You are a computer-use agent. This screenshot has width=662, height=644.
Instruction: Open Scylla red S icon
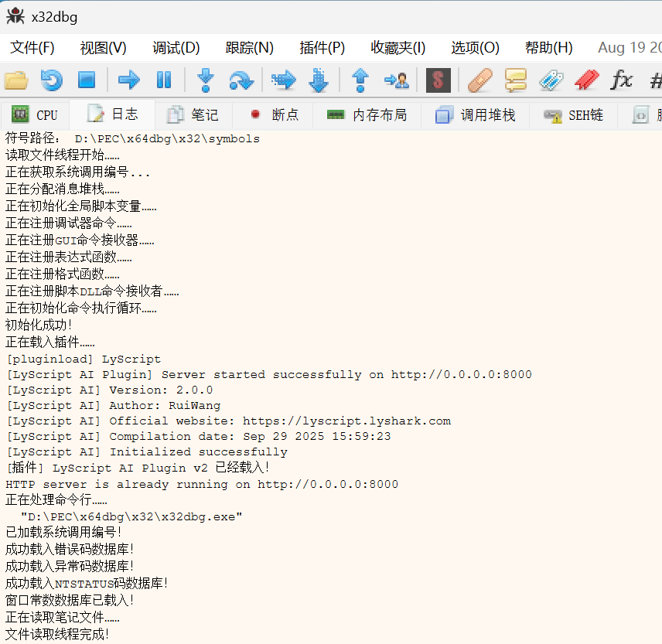pos(438,80)
